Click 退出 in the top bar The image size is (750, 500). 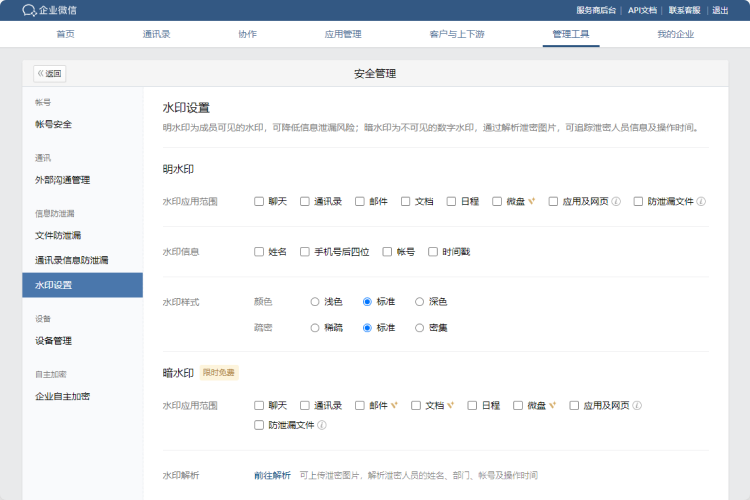click(720, 10)
